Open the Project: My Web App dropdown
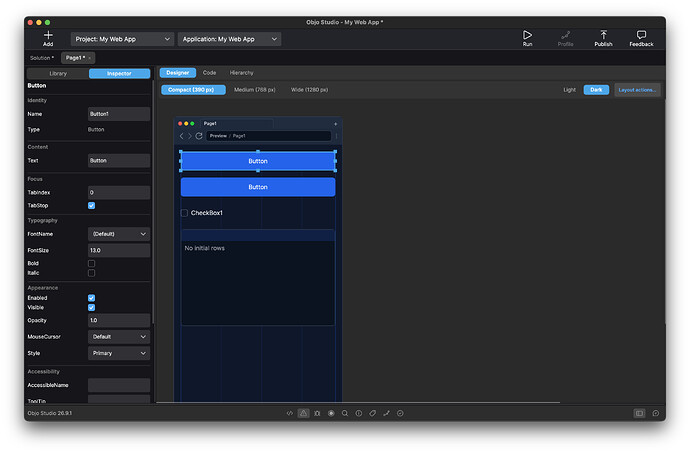The width and height of the screenshot is (690, 452). tap(122, 39)
